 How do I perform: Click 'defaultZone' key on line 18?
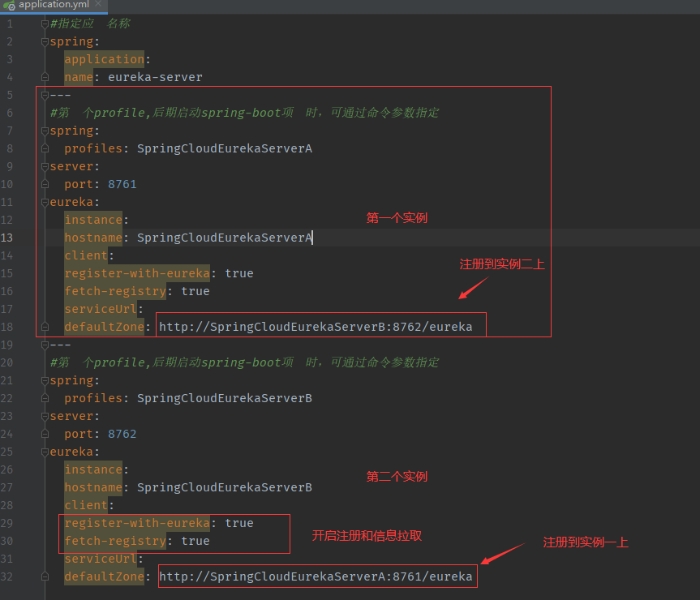[x=104, y=327]
